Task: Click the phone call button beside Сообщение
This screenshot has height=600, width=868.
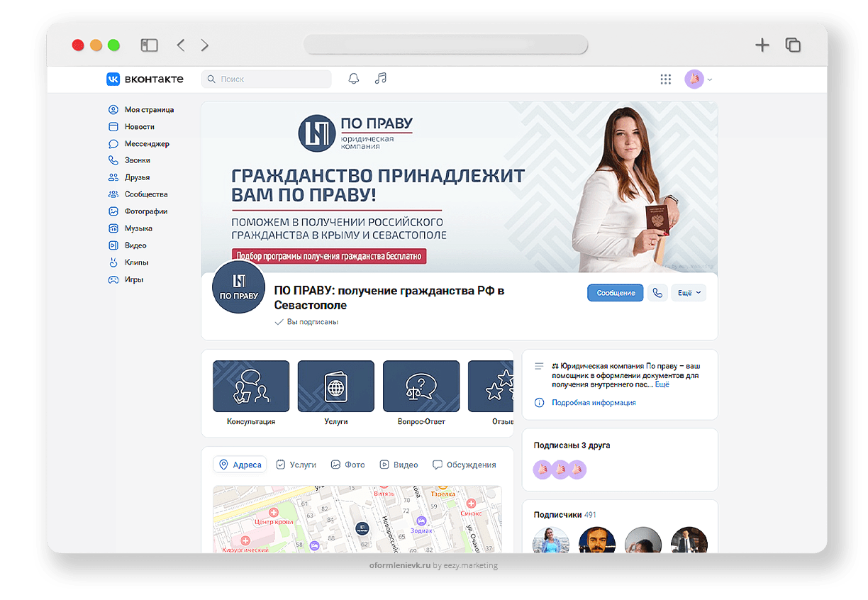Action: [x=657, y=293]
